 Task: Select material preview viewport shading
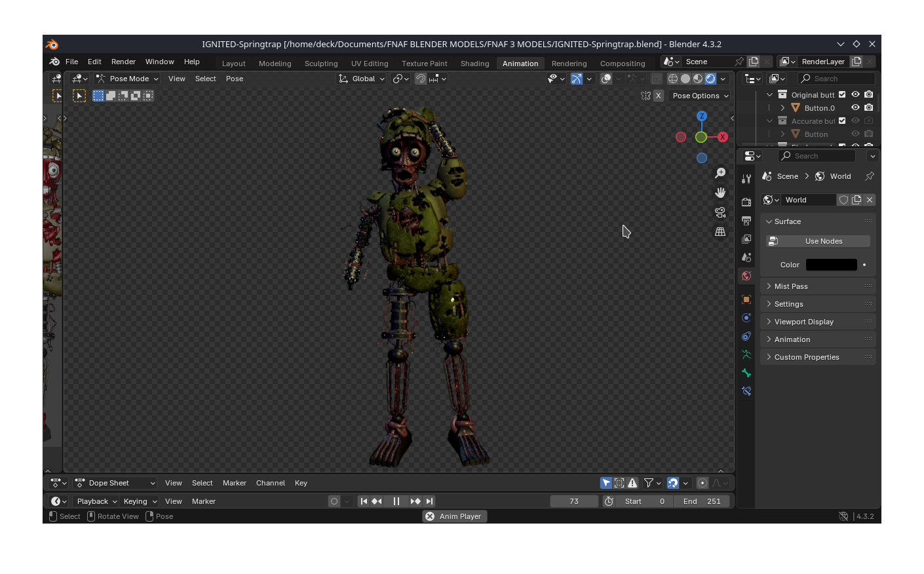click(698, 79)
